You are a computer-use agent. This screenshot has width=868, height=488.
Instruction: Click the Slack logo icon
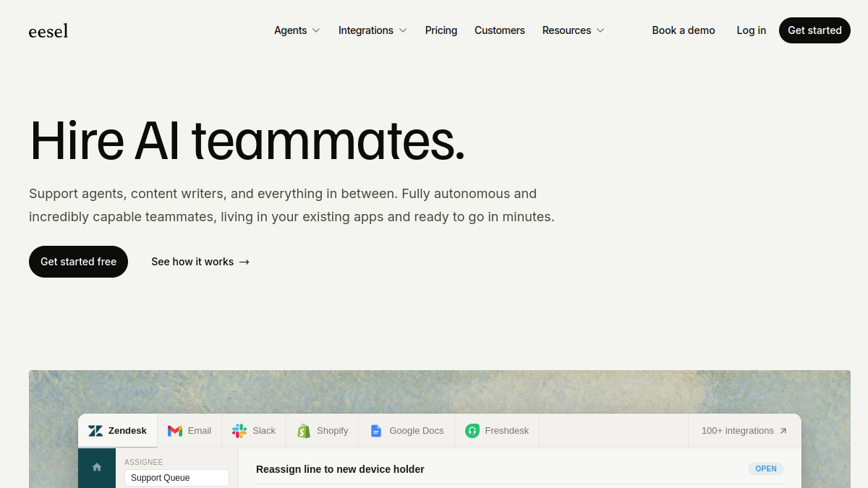click(x=239, y=431)
